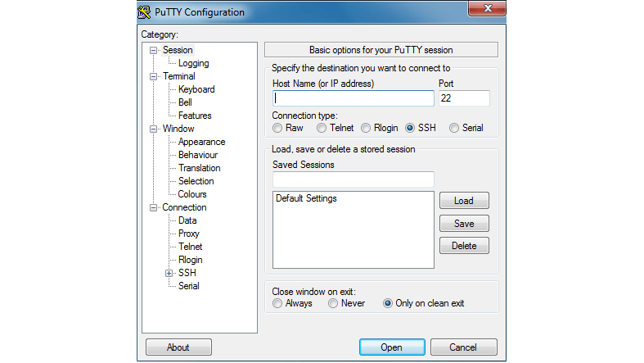Expand the SSH tree node

pos(169,273)
